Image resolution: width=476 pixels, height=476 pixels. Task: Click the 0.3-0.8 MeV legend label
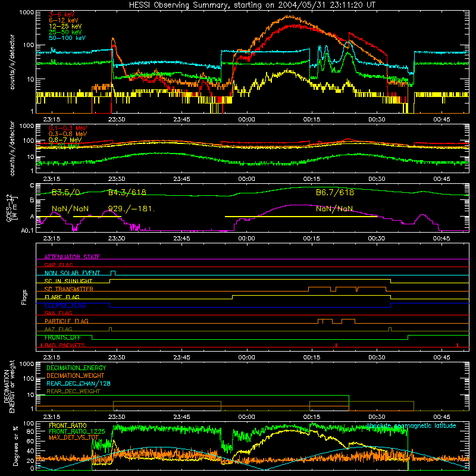[x=68, y=134]
